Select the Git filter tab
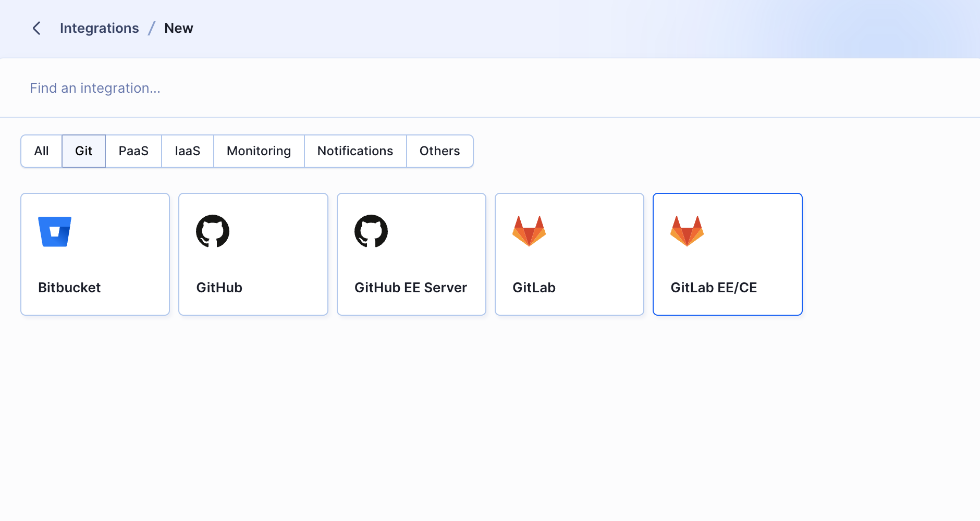 coord(83,151)
